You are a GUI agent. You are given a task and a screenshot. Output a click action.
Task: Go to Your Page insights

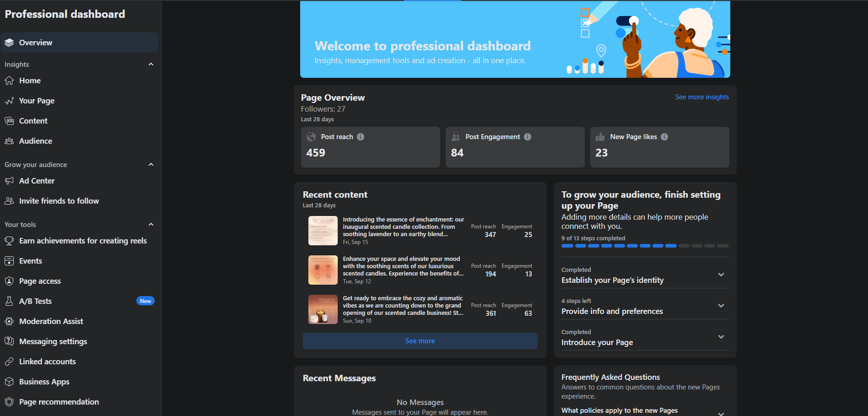[x=80, y=101]
